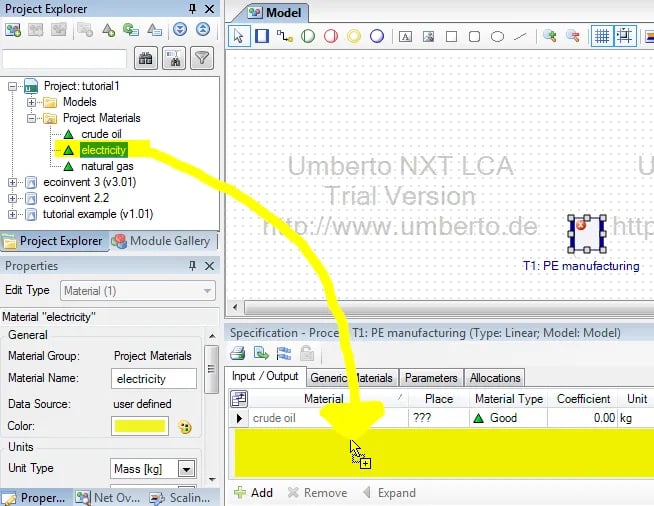The width and height of the screenshot is (654, 506).
Task: Switch to the Net Overview bottom tab
Action: pos(108,498)
